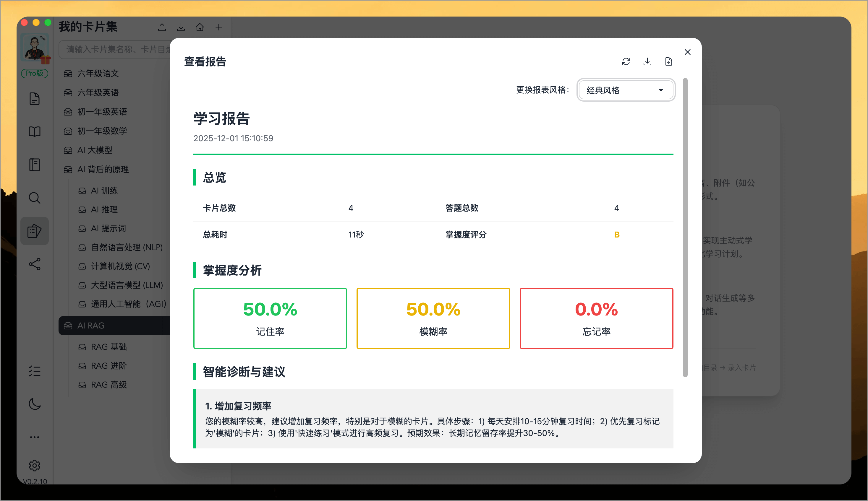
Task: Select the flashcards panel icon in sidebar
Action: tap(35, 231)
